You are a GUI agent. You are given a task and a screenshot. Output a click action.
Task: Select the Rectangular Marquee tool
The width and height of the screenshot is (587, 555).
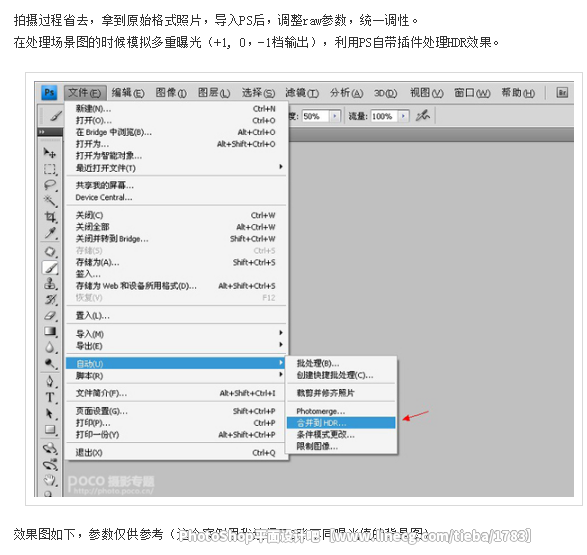click(x=50, y=169)
